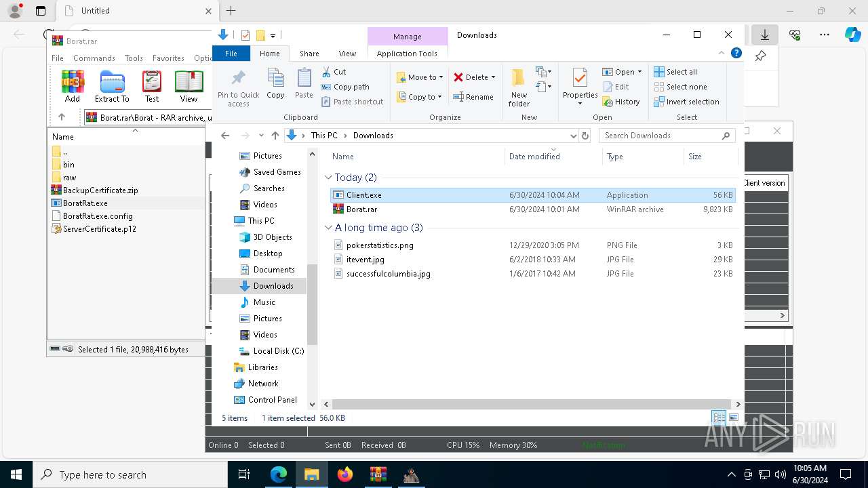Rename the selected file
Image resolution: width=868 pixels, height=488 pixels.
[x=473, y=97]
